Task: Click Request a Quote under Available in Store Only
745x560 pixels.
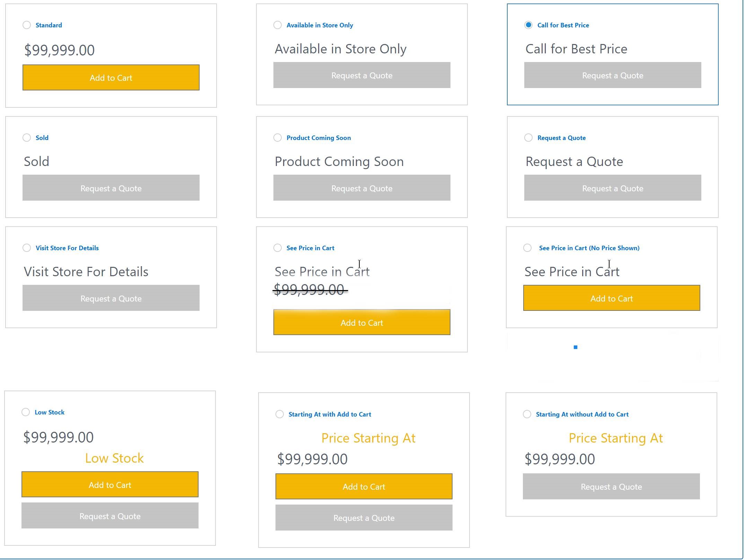Action: pos(362,75)
